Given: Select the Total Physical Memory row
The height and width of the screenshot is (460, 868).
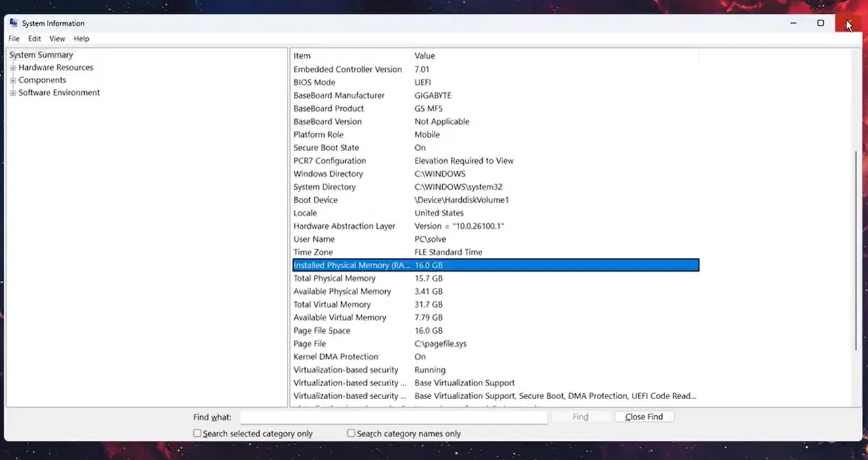Looking at the screenshot, I should click(x=334, y=278).
